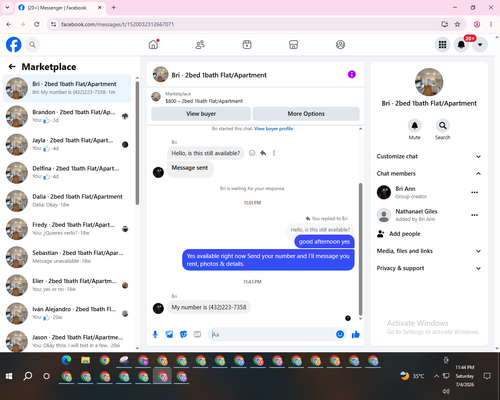Open options for Nathanael Giles member
500x400 pixels.
pos(475,215)
